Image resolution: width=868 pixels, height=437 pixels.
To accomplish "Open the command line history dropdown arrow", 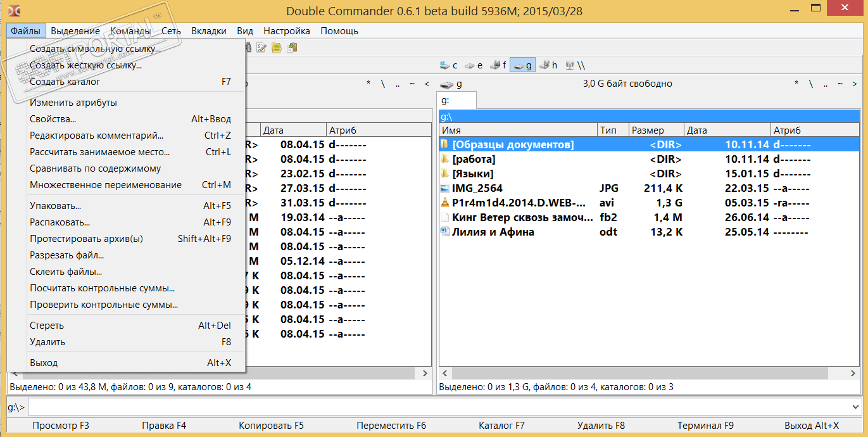I will point(856,407).
